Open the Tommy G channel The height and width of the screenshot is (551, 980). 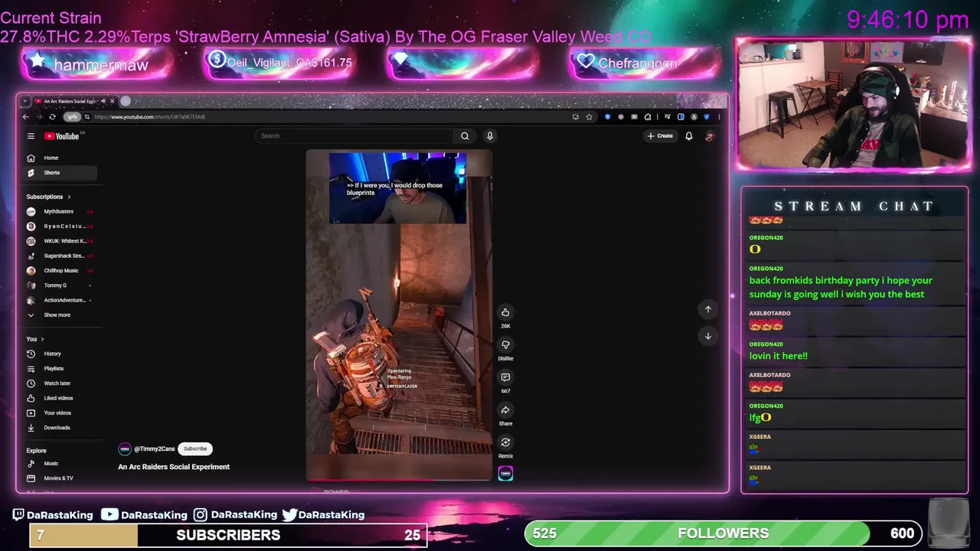(60, 285)
